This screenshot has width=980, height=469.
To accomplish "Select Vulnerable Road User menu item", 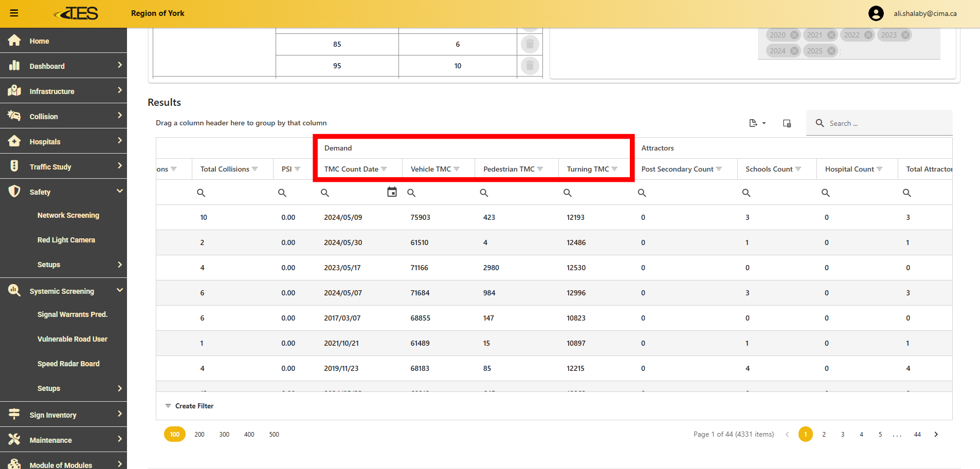I will [72, 339].
